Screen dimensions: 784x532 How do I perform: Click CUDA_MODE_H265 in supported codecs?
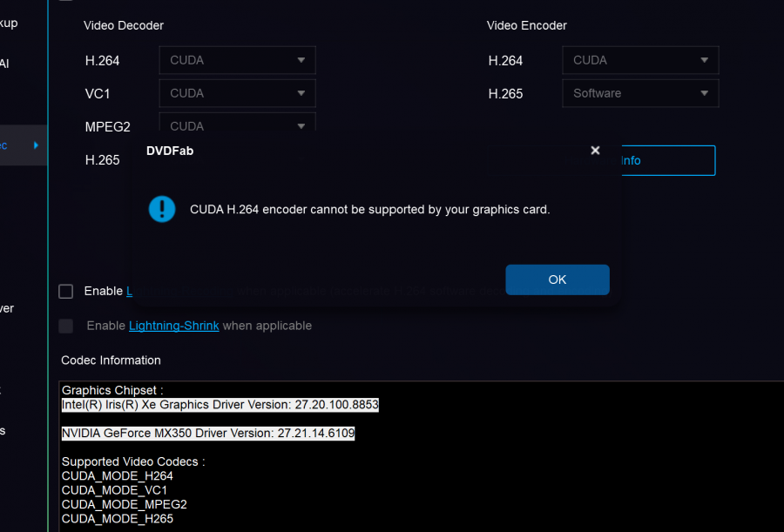(x=117, y=518)
